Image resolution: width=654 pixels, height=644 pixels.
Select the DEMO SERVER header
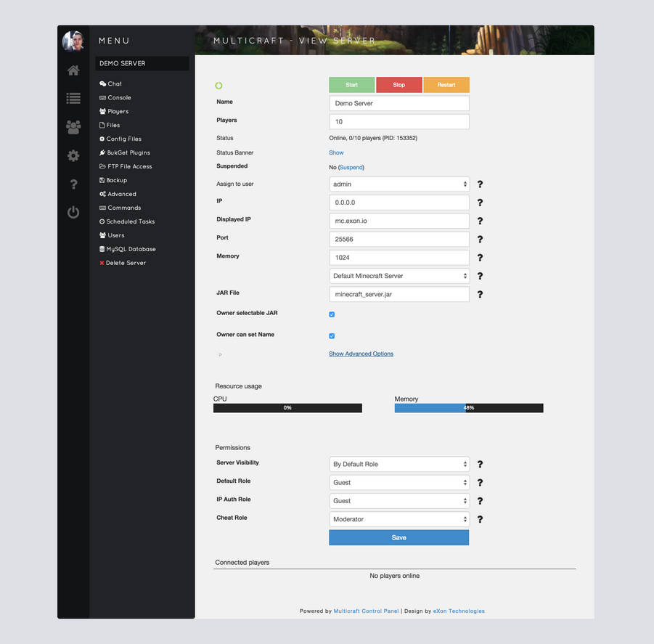[x=142, y=63]
